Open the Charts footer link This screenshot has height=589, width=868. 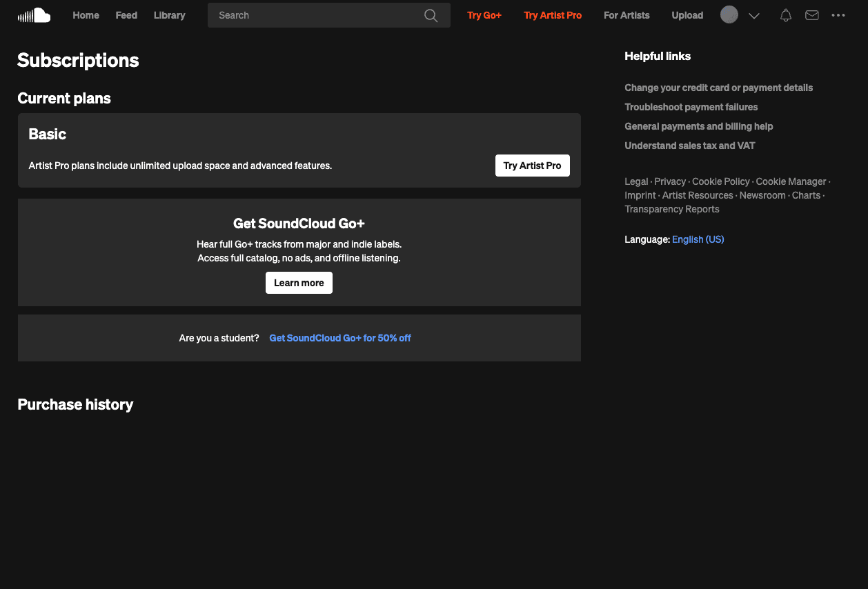coord(806,195)
